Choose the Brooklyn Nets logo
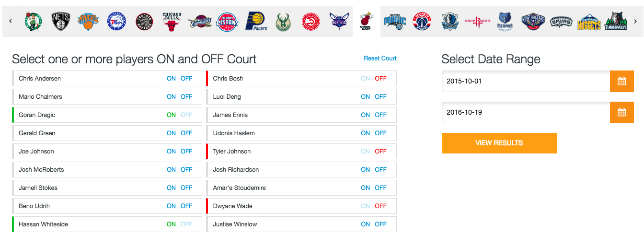644x247 pixels. pyautogui.click(x=61, y=22)
